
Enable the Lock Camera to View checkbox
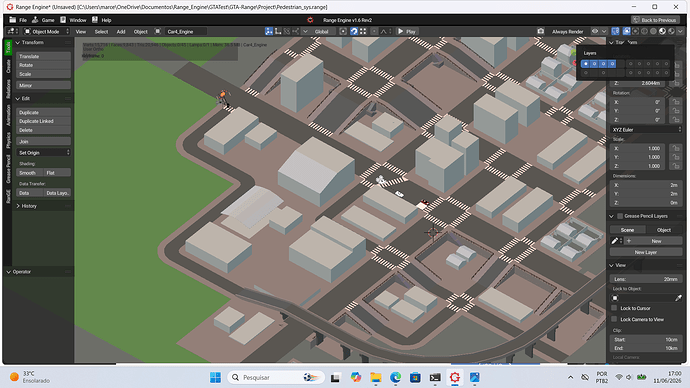click(x=614, y=319)
